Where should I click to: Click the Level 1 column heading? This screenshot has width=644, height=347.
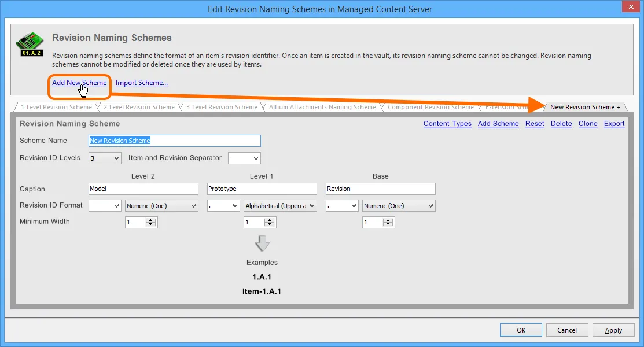(262, 176)
